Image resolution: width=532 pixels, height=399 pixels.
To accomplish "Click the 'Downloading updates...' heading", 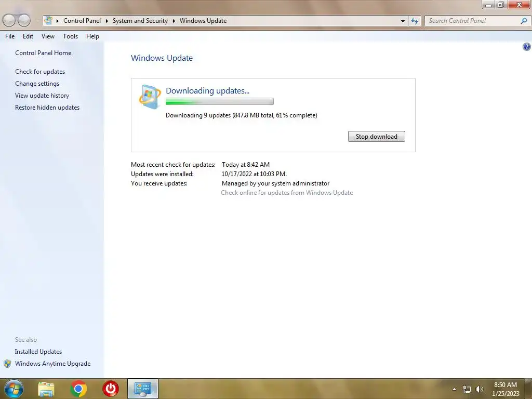I will click(208, 90).
